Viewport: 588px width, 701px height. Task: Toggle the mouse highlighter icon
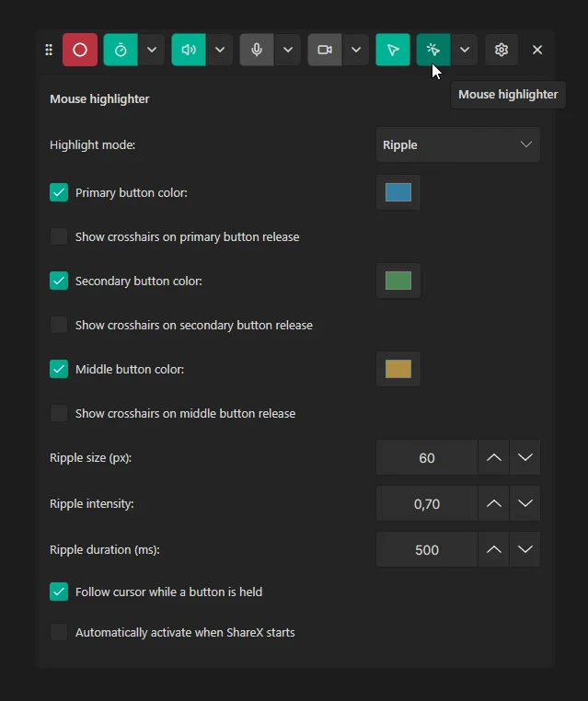tap(433, 50)
